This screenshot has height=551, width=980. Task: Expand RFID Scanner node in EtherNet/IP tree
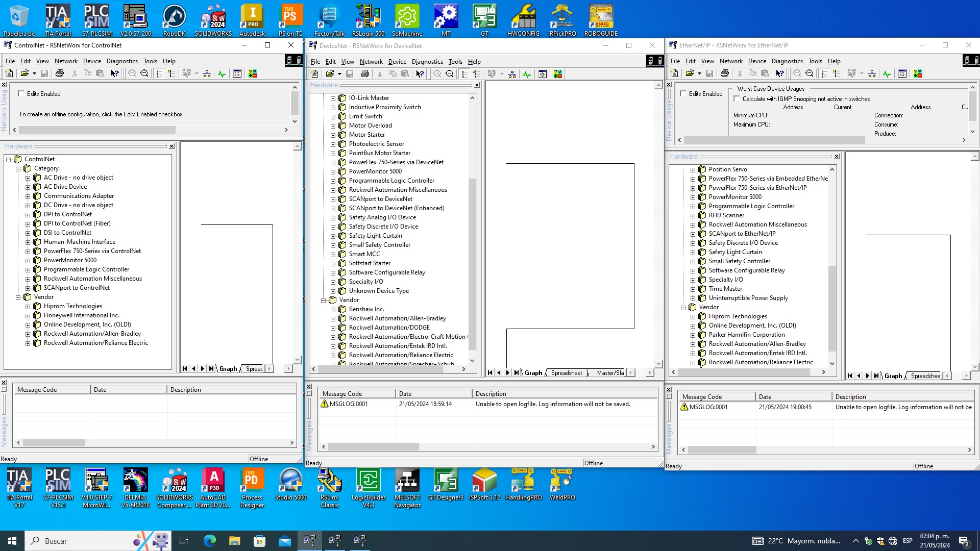coord(693,215)
